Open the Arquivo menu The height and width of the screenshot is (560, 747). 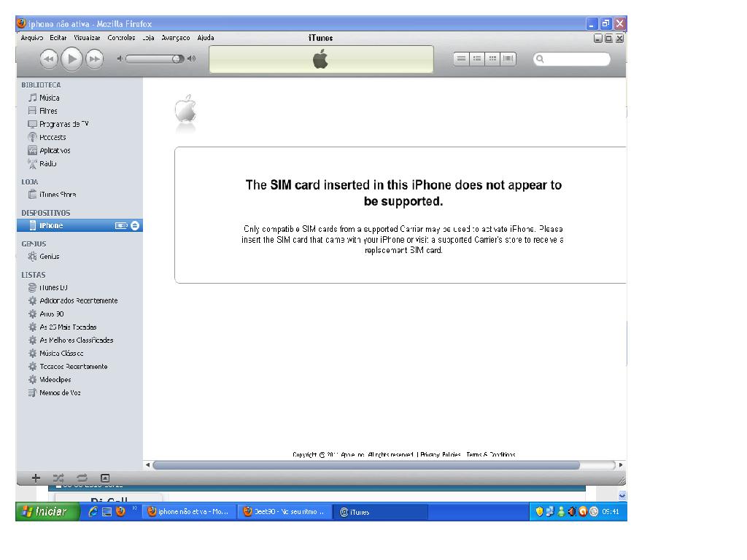pyautogui.click(x=32, y=38)
